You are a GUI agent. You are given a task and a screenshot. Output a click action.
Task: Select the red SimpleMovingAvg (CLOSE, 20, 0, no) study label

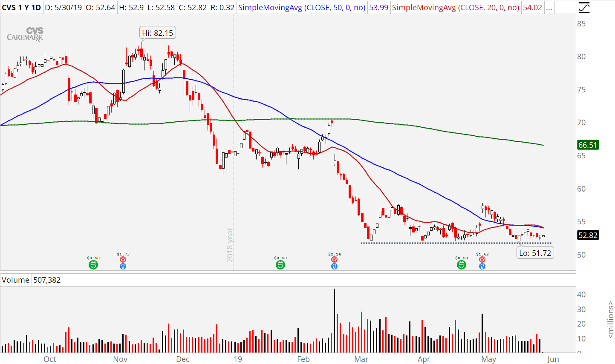456,8
